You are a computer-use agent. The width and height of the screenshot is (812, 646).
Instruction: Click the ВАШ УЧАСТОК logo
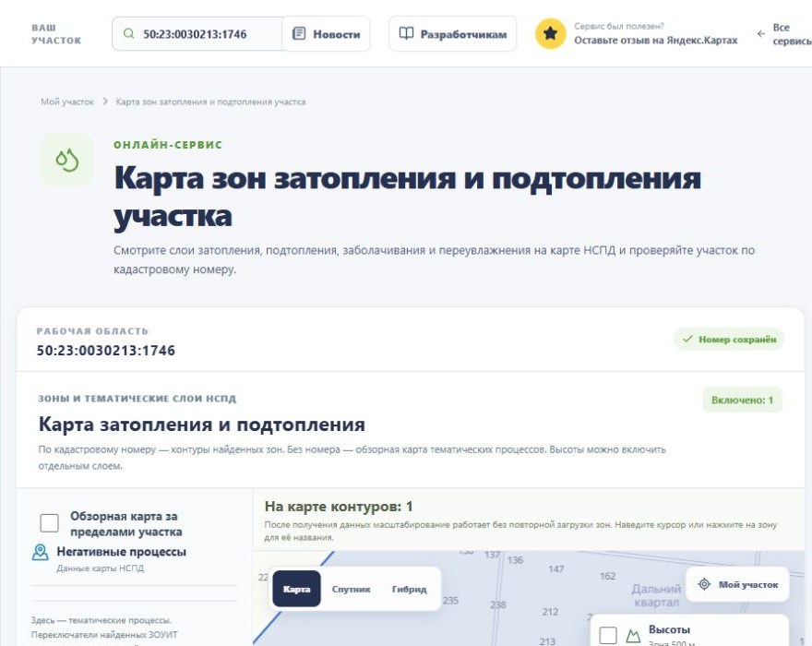[56, 34]
